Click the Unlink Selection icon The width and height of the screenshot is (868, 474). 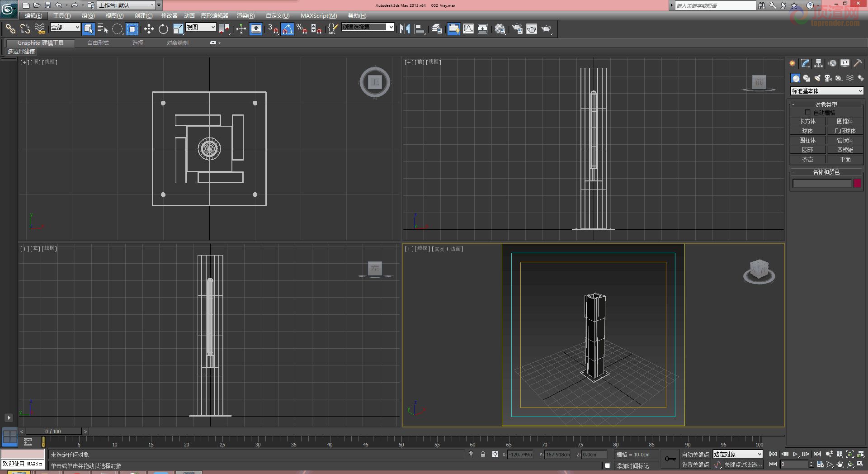coord(25,29)
